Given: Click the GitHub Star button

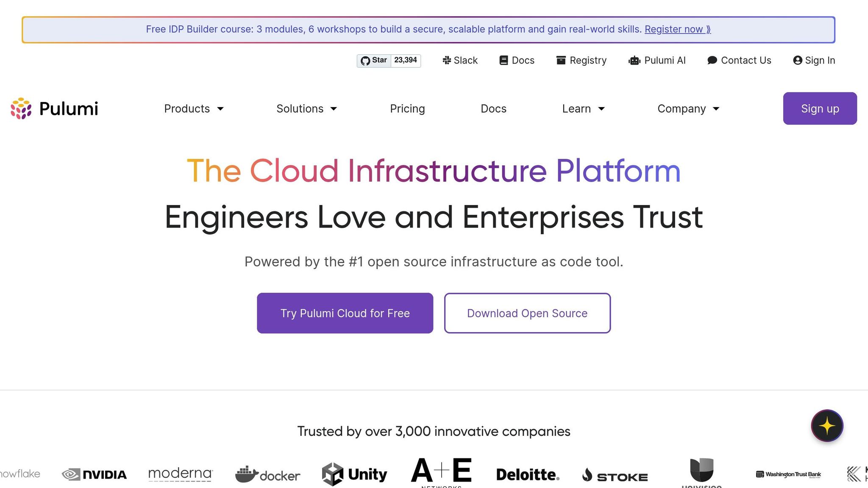Looking at the screenshot, I should point(373,61).
